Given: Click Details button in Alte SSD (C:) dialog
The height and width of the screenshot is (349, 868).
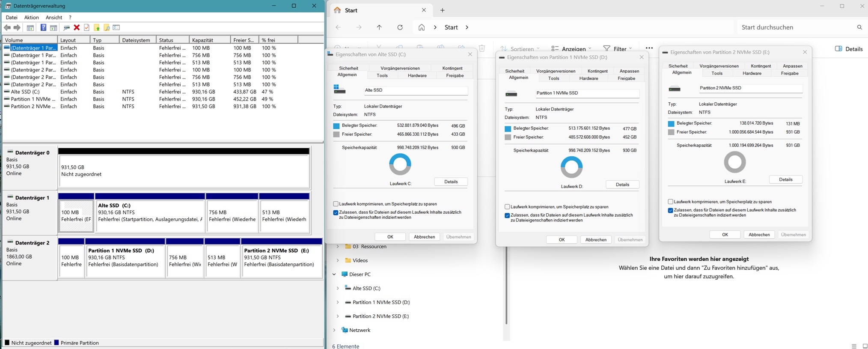Looking at the screenshot, I should tap(451, 182).
